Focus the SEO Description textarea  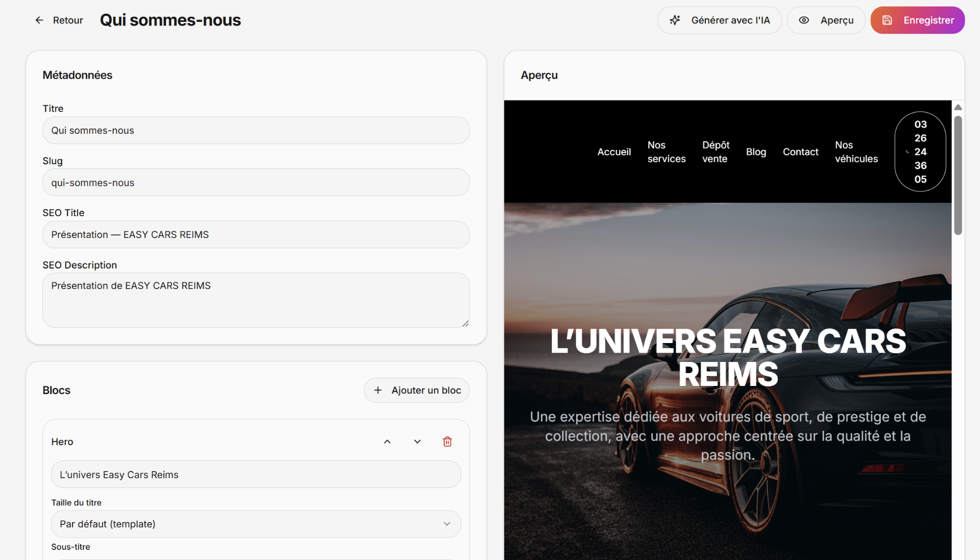click(x=256, y=300)
